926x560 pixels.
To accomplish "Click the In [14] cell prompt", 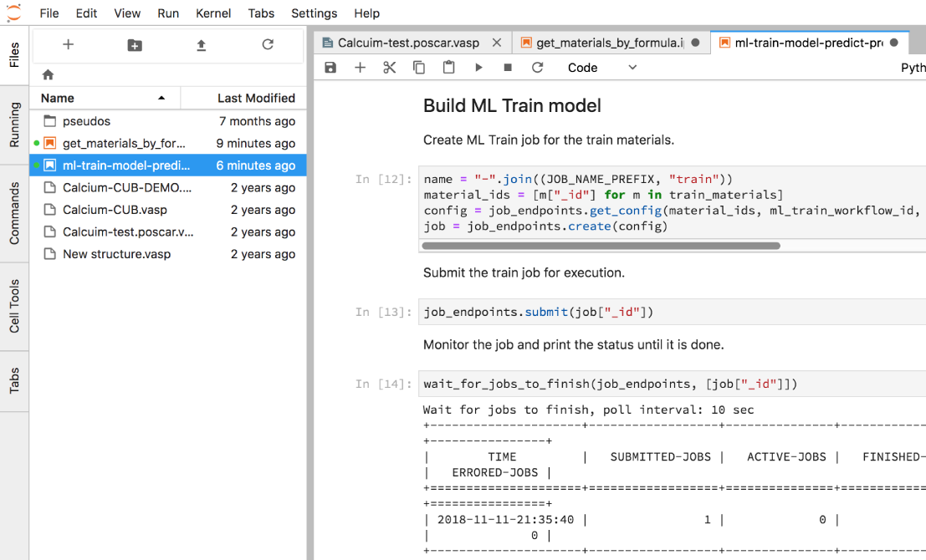I will (383, 384).
